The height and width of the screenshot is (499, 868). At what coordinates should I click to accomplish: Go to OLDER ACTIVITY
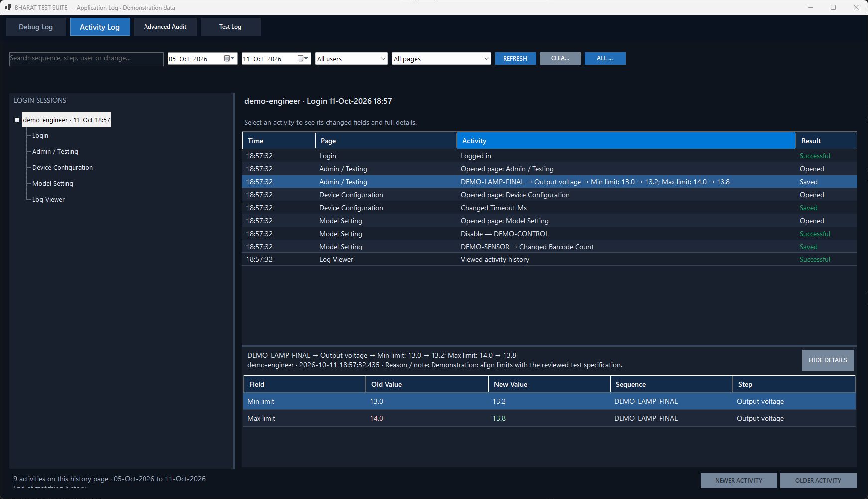[x=818, y=480]
